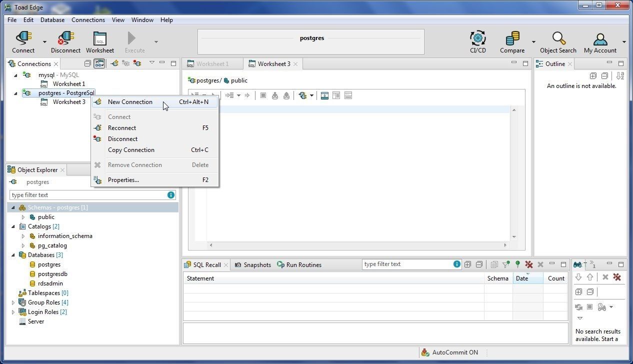
Task: Open the Connections menu
Action: click(x=88, y=20)
